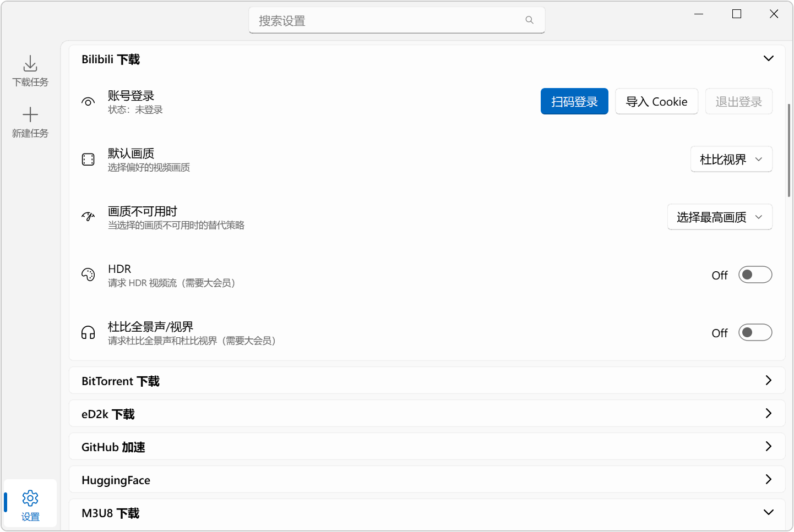Viewport: 794px width, 532px height.
Task: Click the headphones icon beside 杜比全景声/视界
Action: click(88, 333)
